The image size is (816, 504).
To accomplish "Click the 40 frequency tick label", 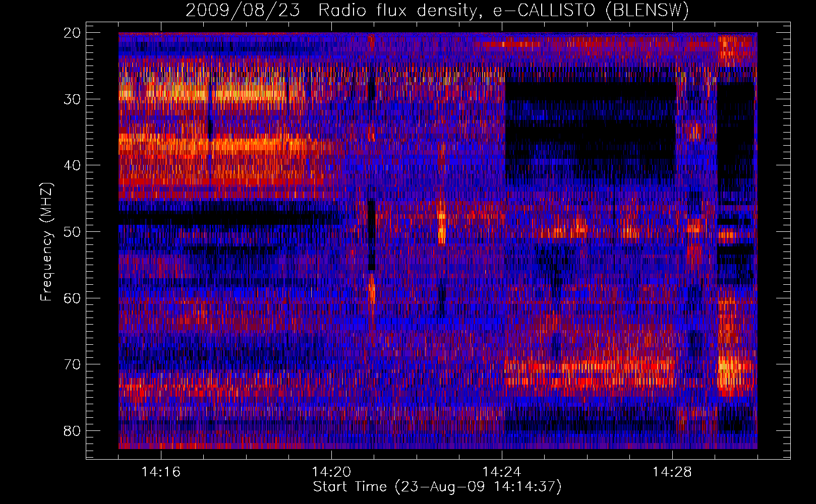I will (73, 165).
